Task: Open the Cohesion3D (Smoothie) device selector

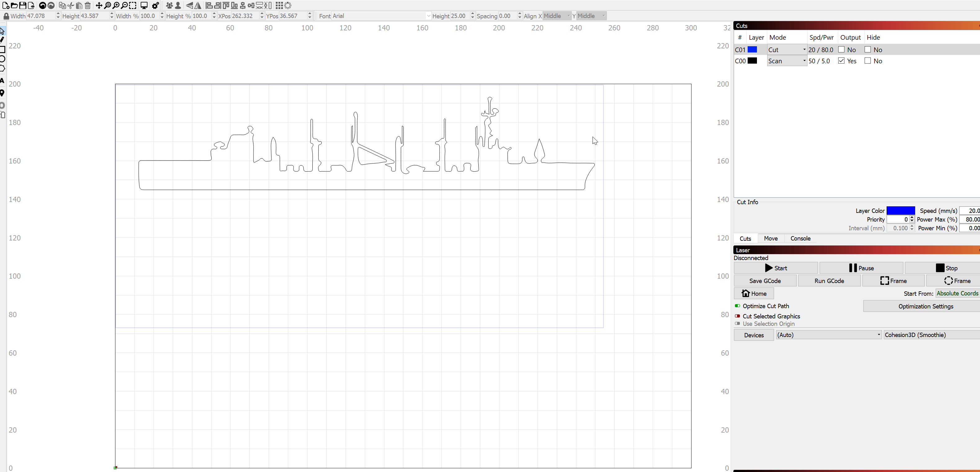Action: [x=932, y=335]
